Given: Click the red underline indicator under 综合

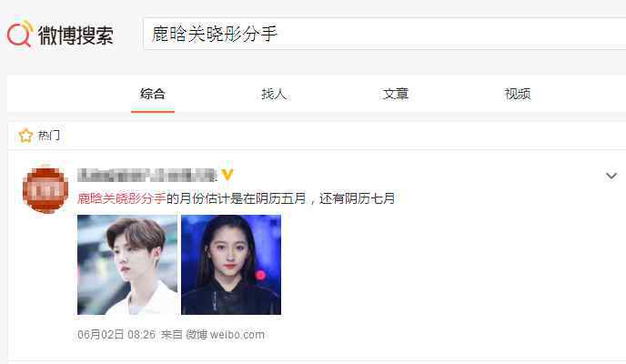Looking at the screenshot, I should click(x=153, y=111).
